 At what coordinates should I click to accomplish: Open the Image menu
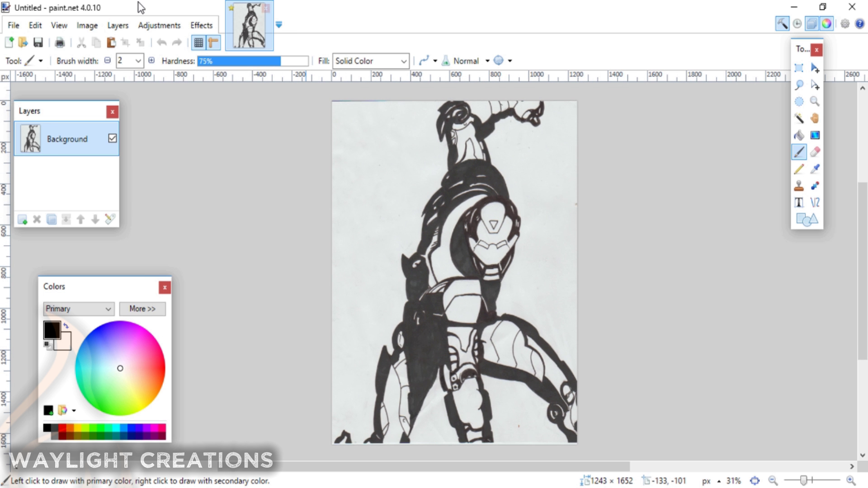[x=87, y=25]
